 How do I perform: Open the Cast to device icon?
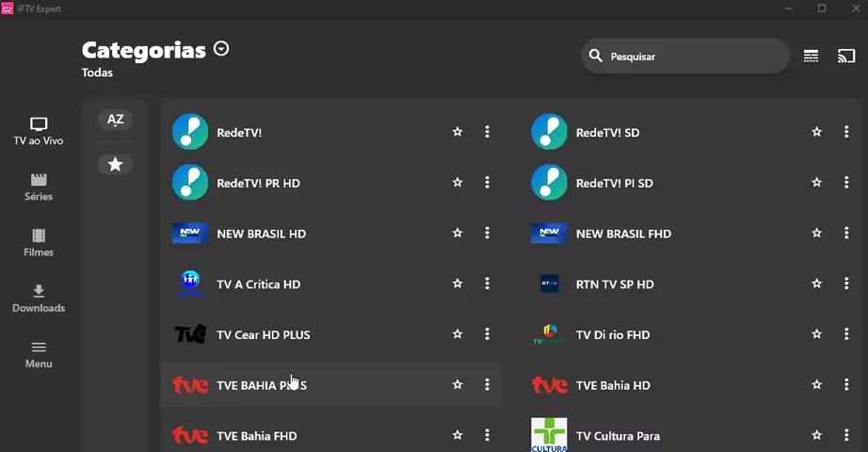[846, 56]
